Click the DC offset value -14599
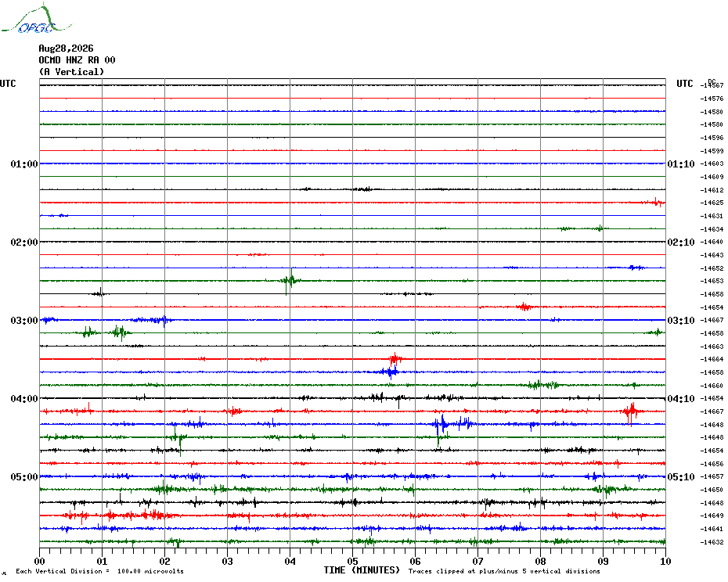 tap(712, 151)
